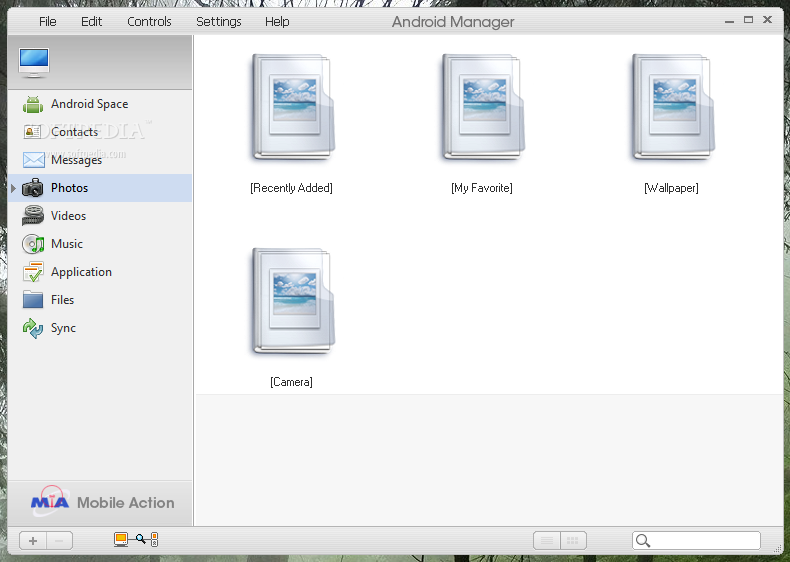
Task: Select the Contacts label
Action: point(75,132)
